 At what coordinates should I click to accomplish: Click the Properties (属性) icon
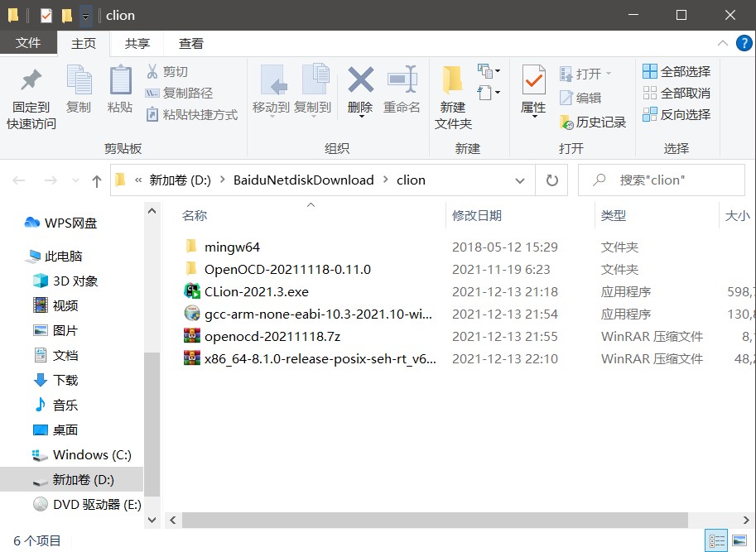(x=534, y=80)
